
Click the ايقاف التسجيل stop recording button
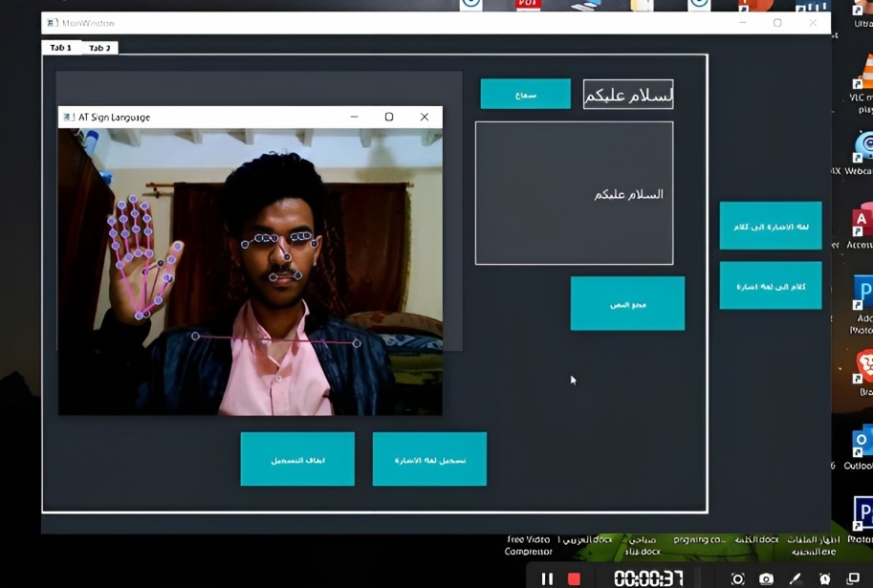point(297,459)
